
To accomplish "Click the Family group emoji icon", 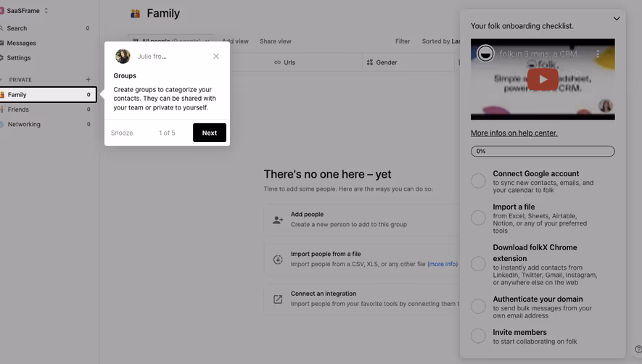I will pos(136,14).
